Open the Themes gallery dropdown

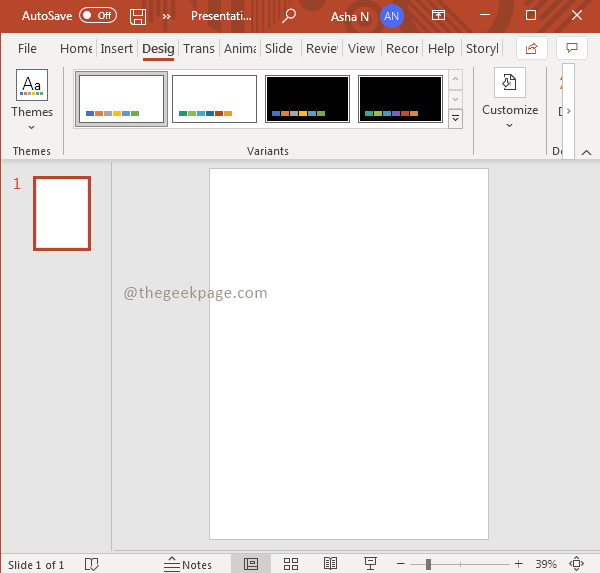point(32,100)
